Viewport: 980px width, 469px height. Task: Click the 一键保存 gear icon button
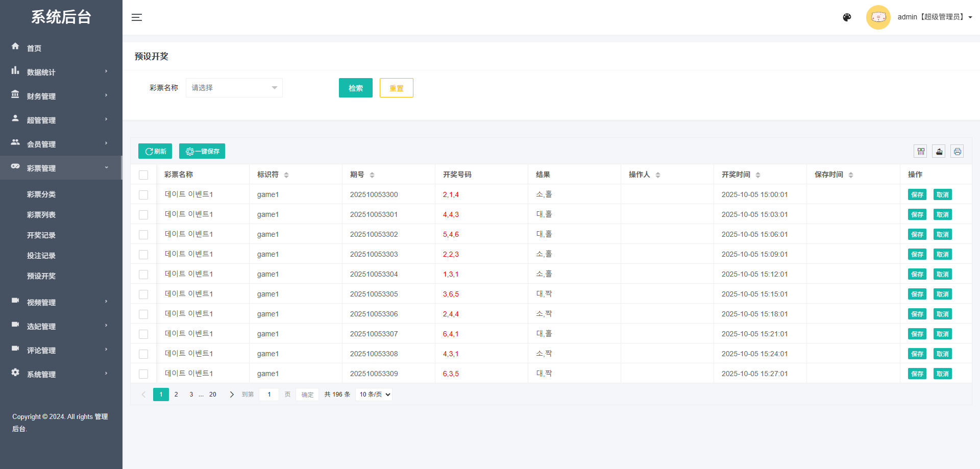pos(202,151)
